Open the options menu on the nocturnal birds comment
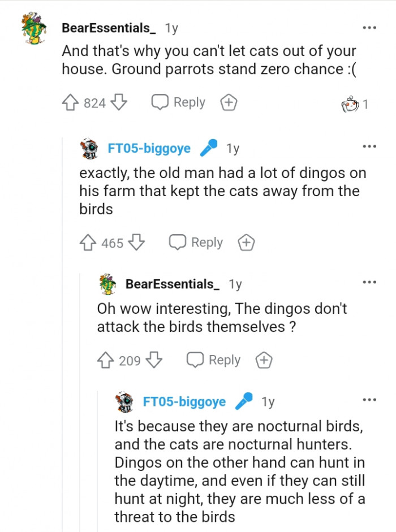This screenshot has width=396, height=532. click(369, 399)
